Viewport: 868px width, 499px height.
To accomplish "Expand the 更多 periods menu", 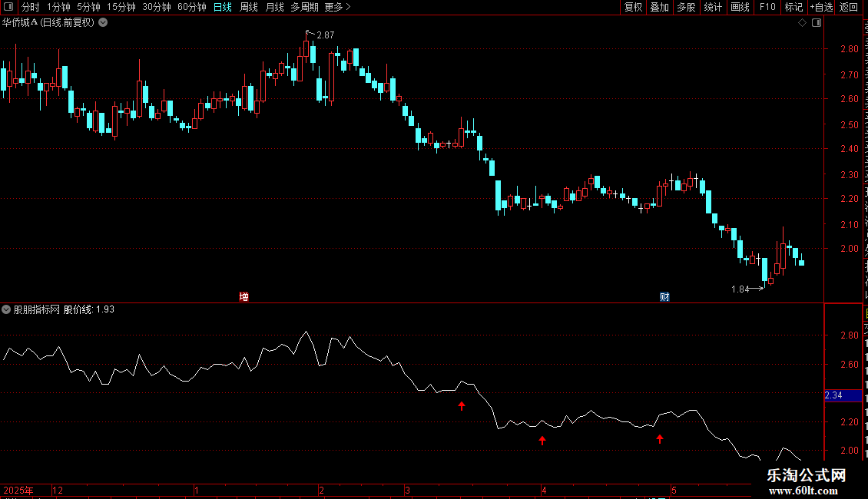I will pos(337,7).
